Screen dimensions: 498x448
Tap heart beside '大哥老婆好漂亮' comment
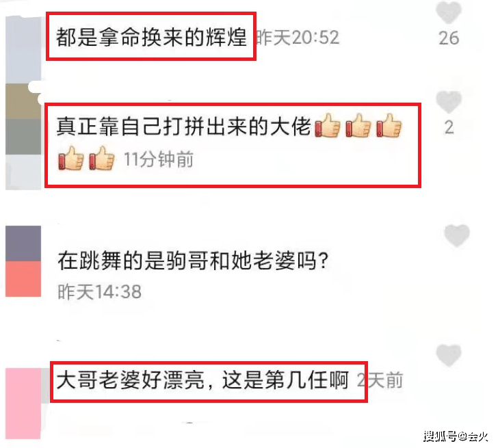pos(448,355)
